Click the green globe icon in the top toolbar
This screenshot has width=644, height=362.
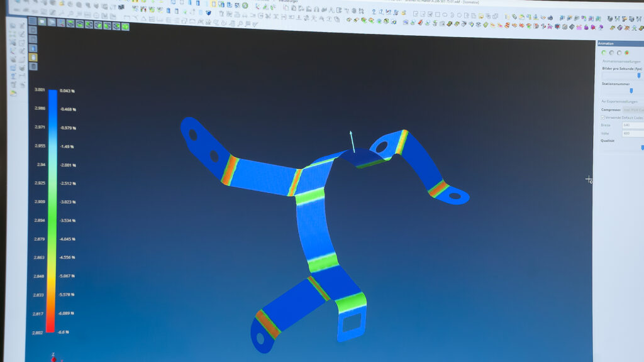(x=245, y=5)
